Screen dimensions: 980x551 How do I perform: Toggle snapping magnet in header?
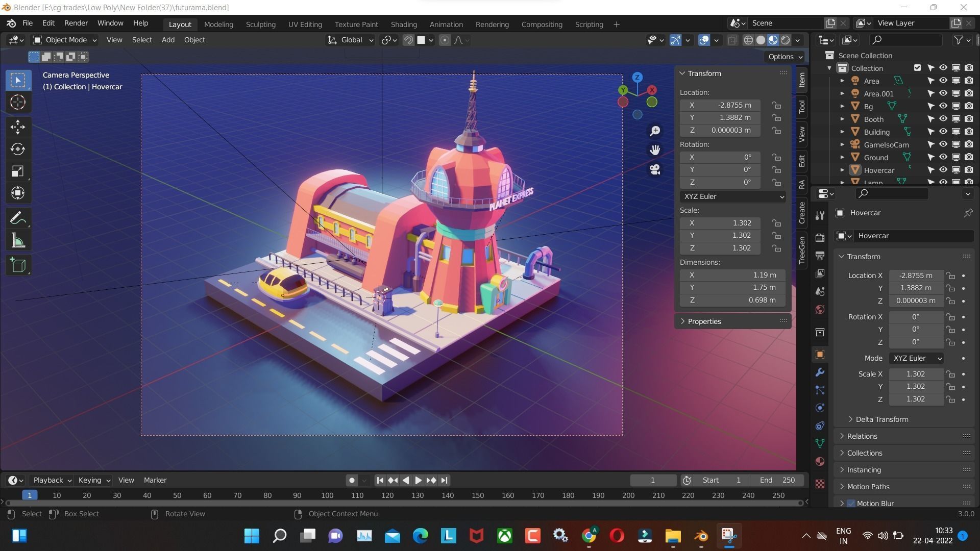[x=408, y=40]
